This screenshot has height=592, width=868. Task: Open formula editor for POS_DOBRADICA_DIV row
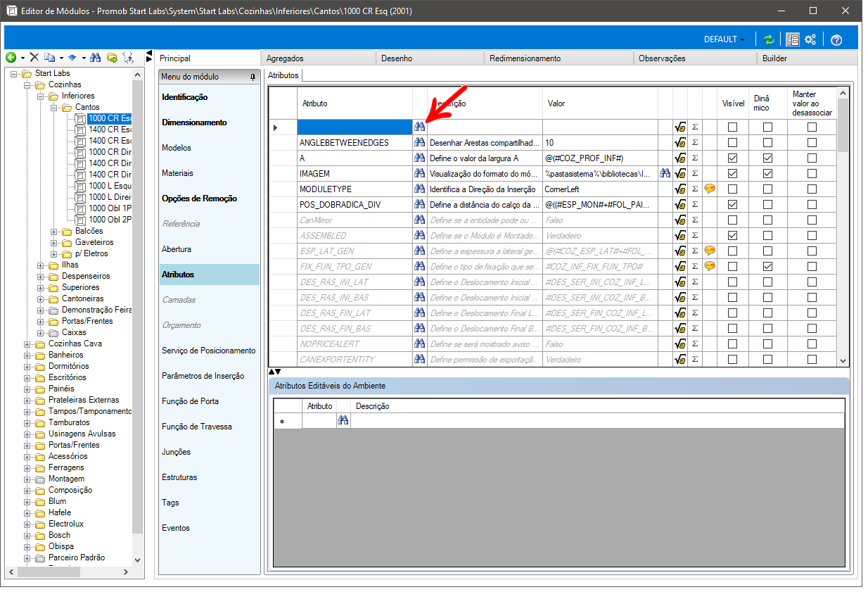[680, 205]
